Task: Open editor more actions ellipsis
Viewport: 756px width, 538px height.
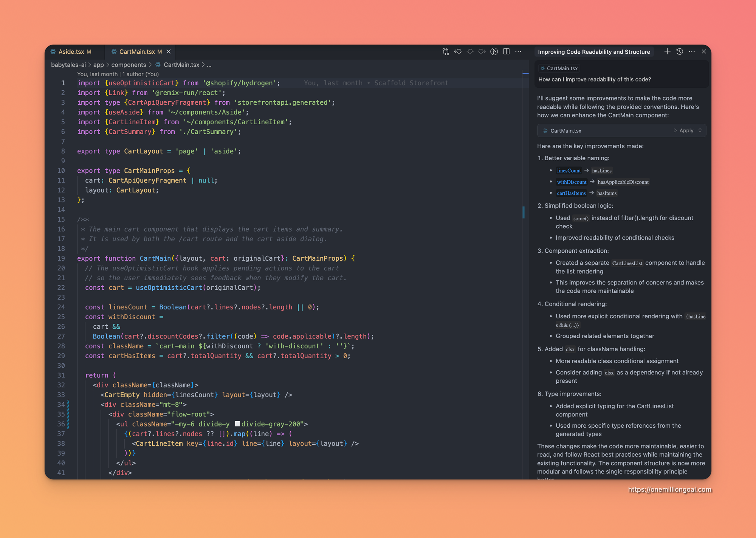Action: click(x=518, y=52)
